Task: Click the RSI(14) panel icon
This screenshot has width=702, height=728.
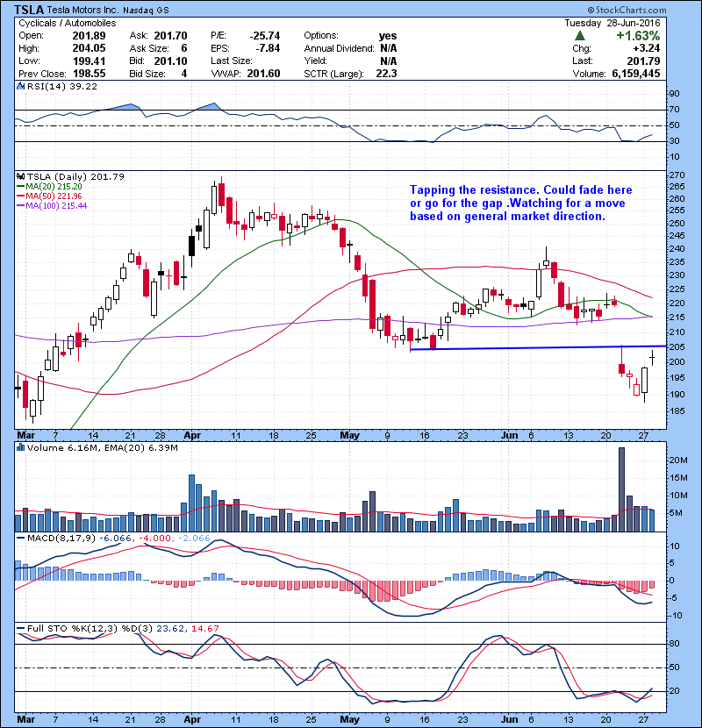Action: point(20,86)
